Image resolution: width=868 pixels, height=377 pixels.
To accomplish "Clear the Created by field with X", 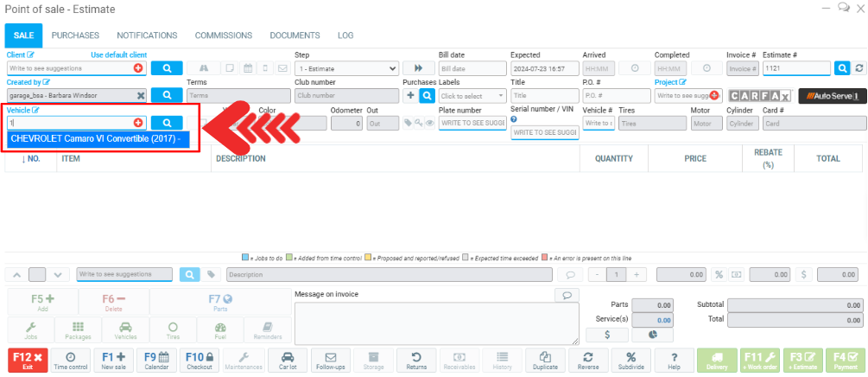I will (x=141, y=96).
